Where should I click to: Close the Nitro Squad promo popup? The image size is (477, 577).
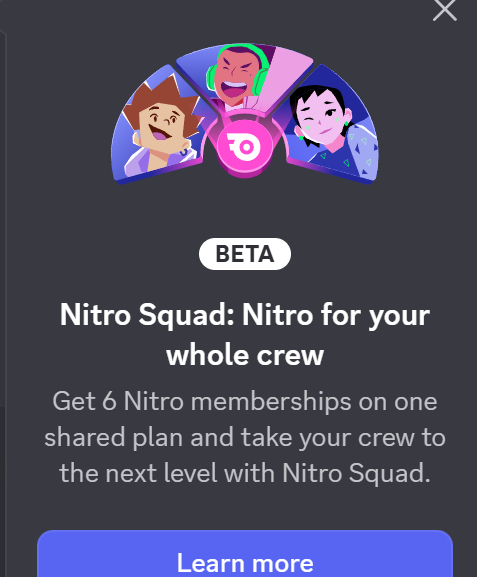pyautogui.click(x=445, y=10)
